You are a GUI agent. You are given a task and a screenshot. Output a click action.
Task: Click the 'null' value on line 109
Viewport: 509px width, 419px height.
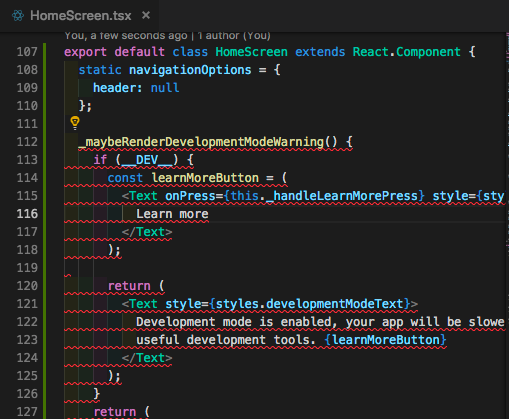click(165, 88)
